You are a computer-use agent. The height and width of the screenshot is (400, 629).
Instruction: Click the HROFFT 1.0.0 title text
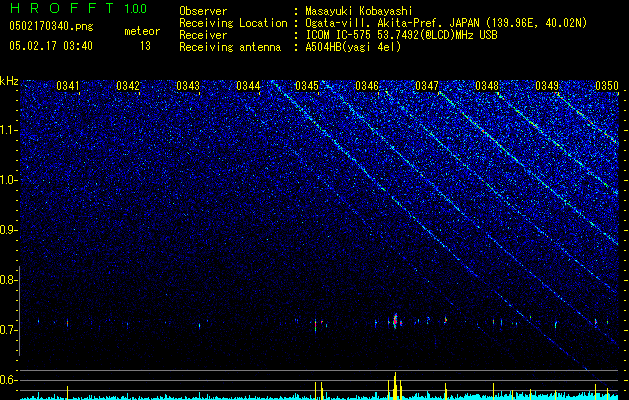79,8
